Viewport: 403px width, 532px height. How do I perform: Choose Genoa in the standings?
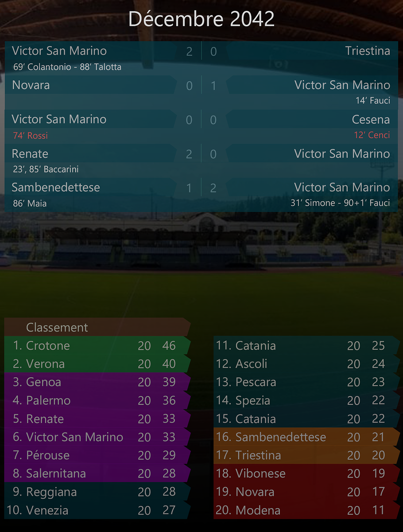(97, 382)
